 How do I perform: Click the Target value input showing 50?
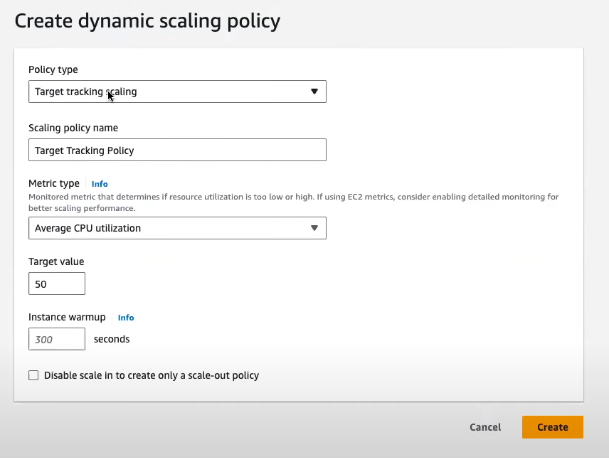coord(57,284)
